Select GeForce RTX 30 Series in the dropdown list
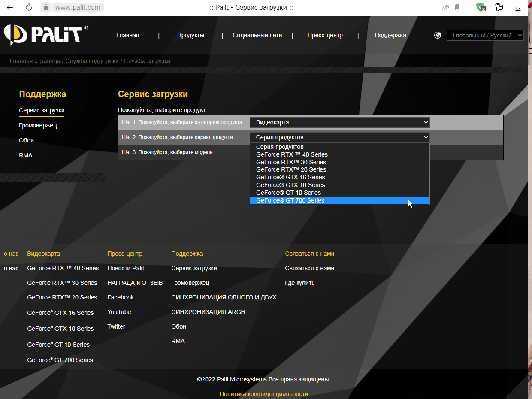This screenshot has width=532, height=399. [340, 162]
